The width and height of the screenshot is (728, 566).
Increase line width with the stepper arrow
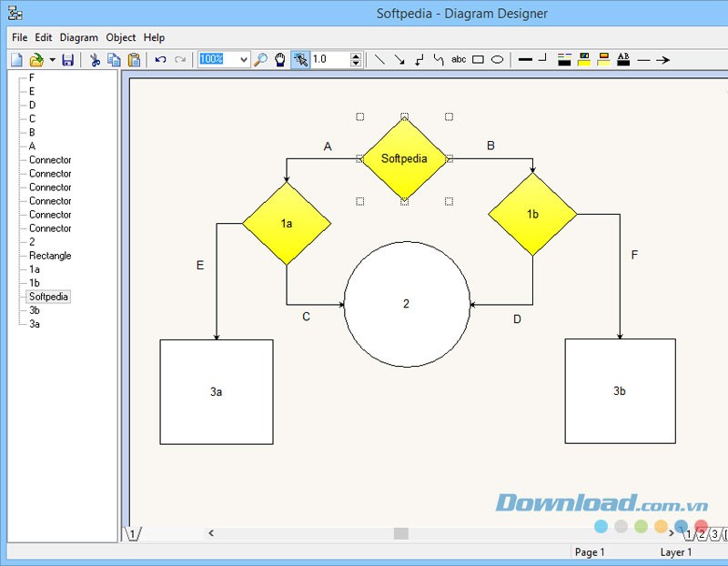pos(355,56)
